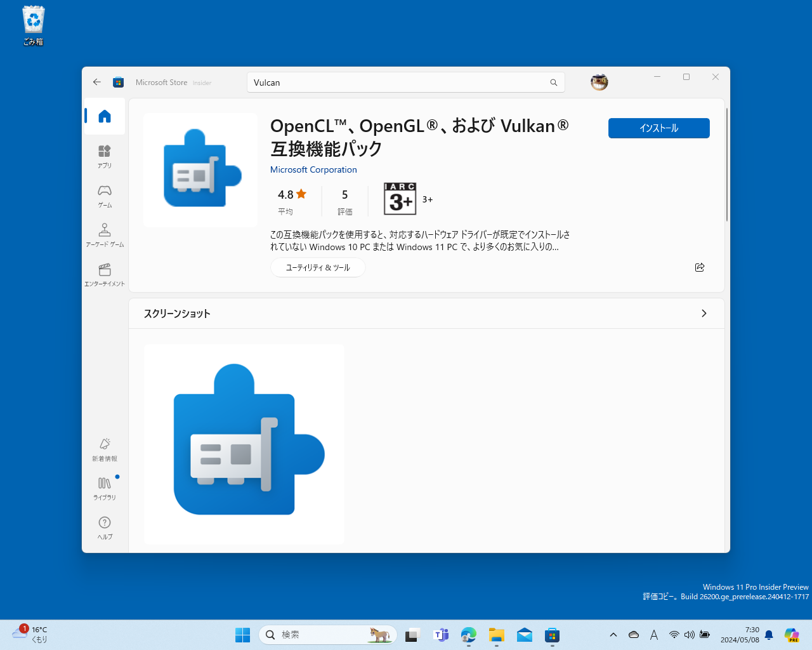Click the app description text
This screenshot has height=650, width=812.
tap(420, 241)
